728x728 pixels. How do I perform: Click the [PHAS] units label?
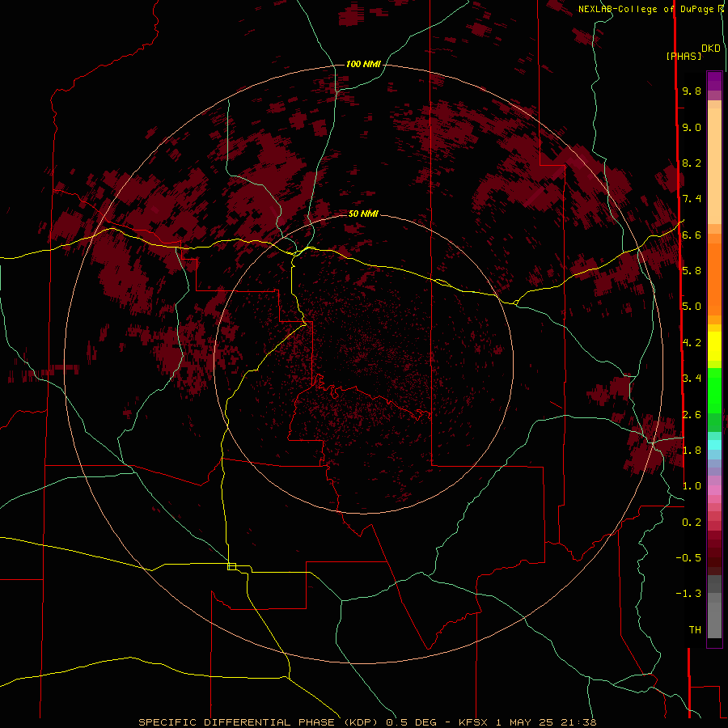684,57
